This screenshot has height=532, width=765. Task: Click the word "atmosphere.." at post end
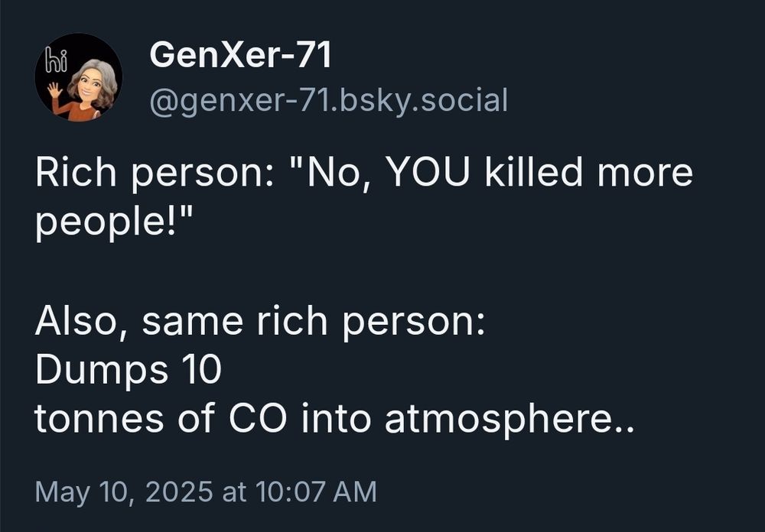(x=509, y=420)
